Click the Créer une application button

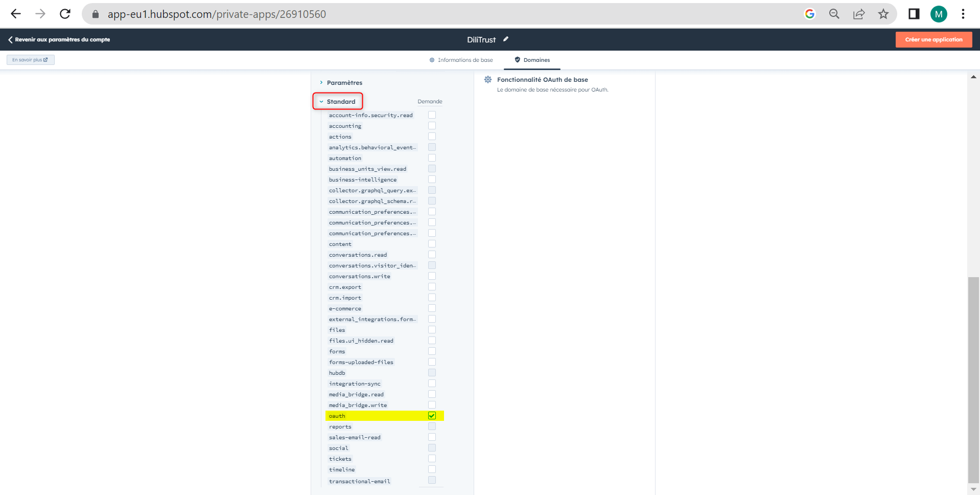934,39
